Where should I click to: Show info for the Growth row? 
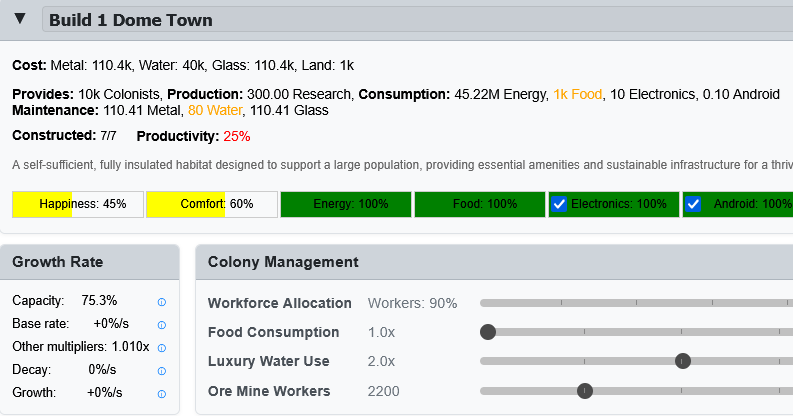162,393
